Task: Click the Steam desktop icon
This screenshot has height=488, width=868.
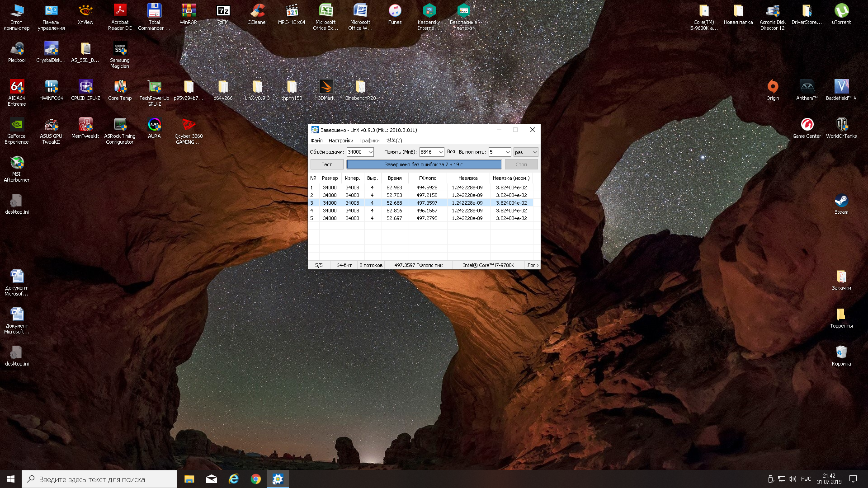Action: [841, 201]
